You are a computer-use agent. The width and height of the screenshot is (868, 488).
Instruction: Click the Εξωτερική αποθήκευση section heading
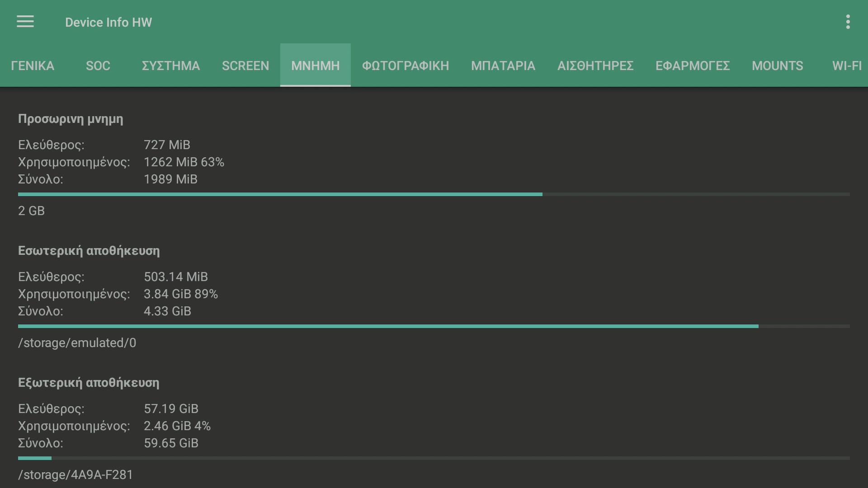tap(89, 383)
